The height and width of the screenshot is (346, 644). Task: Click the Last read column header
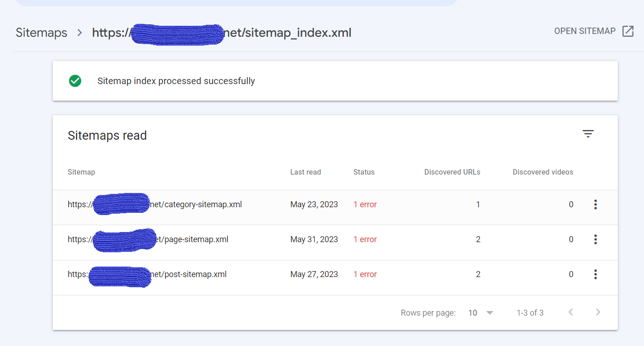(306, 172)
